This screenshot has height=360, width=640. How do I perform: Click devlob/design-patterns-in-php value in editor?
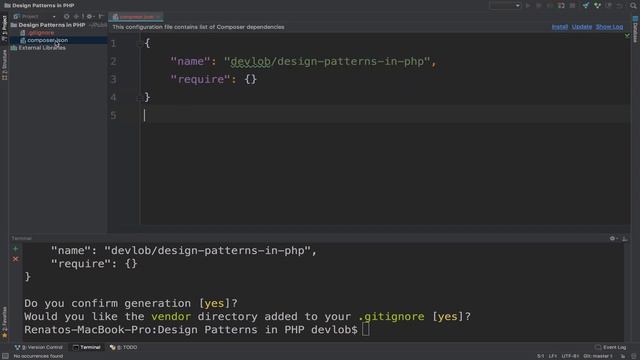coord(327,61)
